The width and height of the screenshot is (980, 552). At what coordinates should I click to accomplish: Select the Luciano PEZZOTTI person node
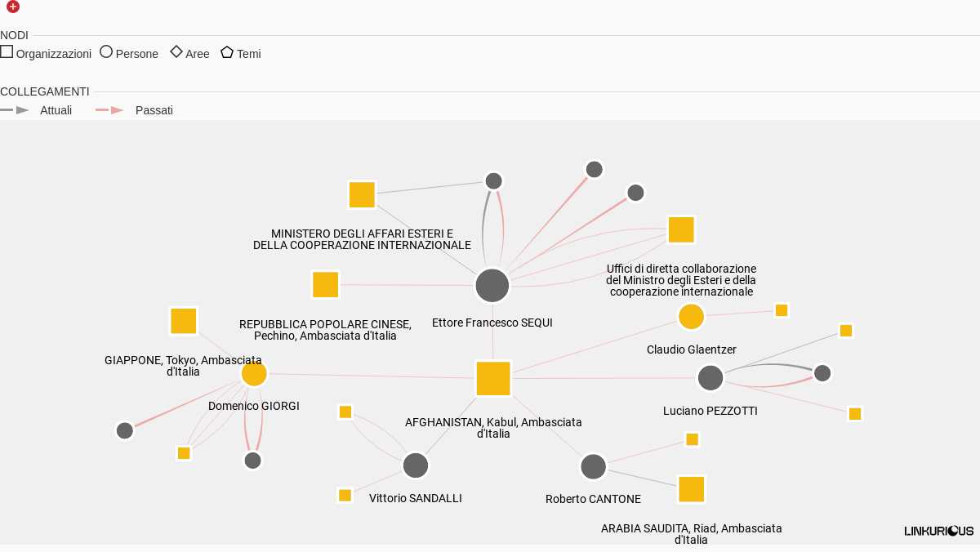710,378
